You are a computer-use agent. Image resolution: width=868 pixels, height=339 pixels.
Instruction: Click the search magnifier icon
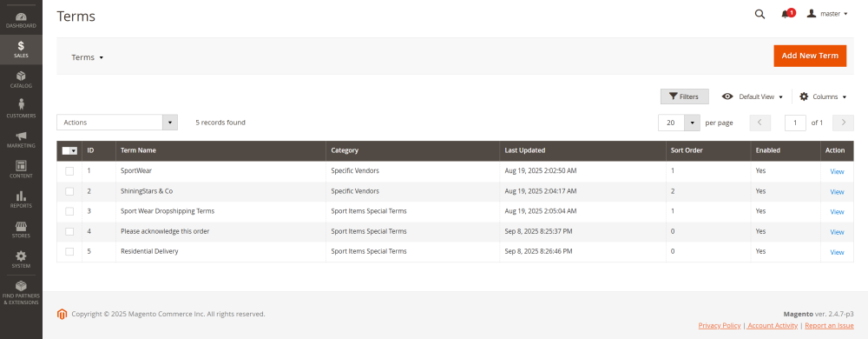click(x=760, y=14)
